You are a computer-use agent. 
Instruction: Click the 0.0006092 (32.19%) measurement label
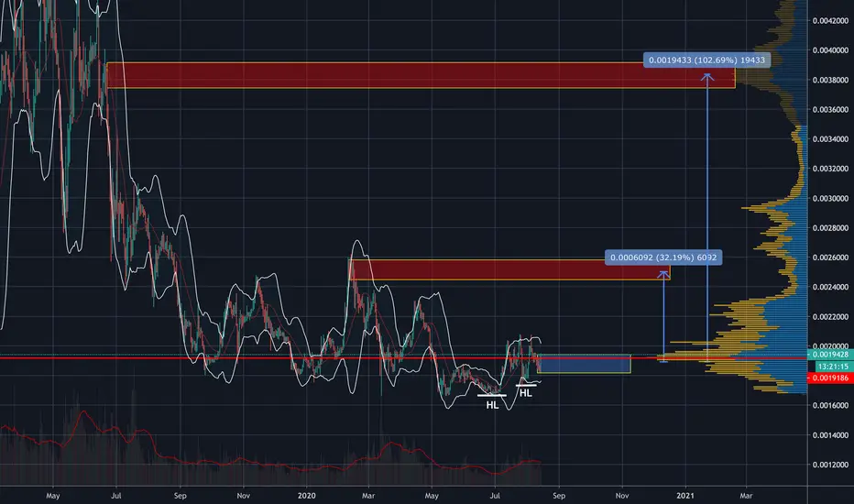coord(663,257)
